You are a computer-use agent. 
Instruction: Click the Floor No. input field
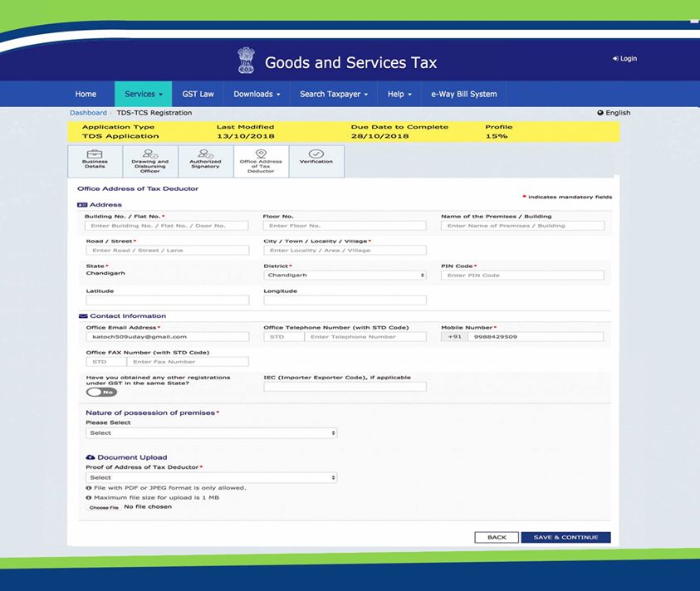pyautogui.click(x=345, y=226)
